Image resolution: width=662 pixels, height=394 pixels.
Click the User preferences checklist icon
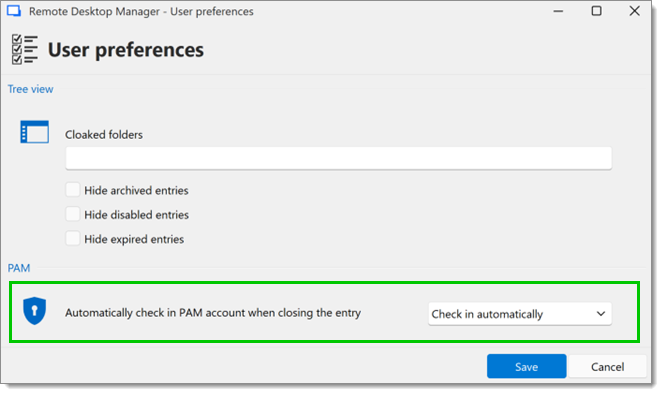24,49
